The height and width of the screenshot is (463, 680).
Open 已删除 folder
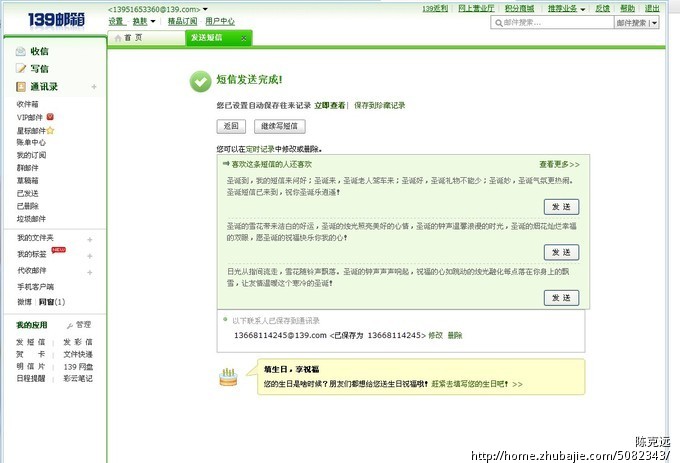click(x=28, y=206)
